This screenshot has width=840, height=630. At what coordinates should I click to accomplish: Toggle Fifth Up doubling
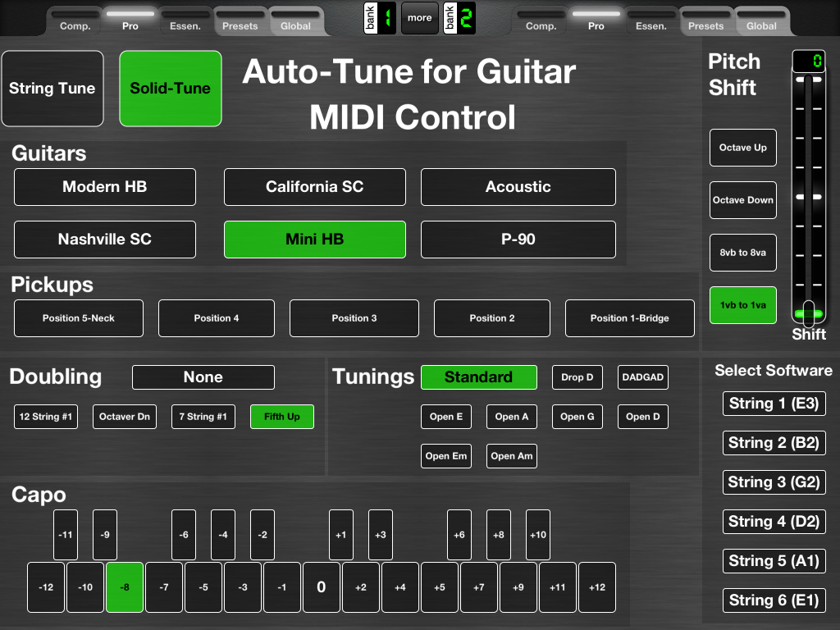(282, 417)
